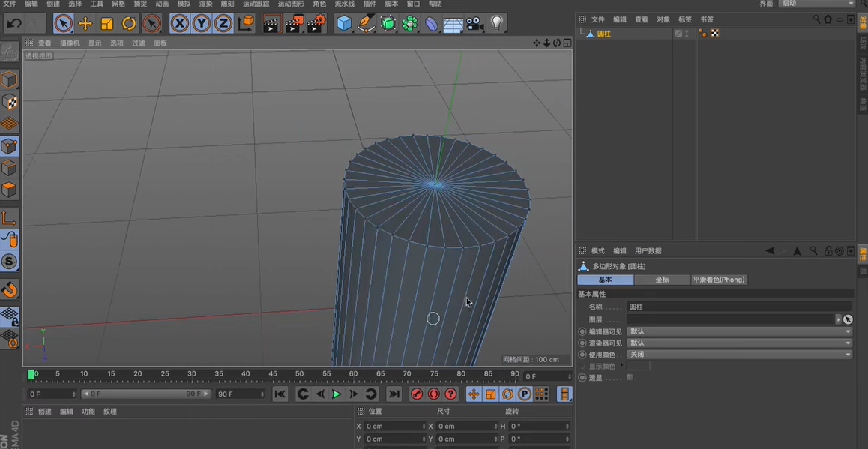Screen dimensions: 868x449
Task: Click the playback play button
Action: (x=336, y=394)
